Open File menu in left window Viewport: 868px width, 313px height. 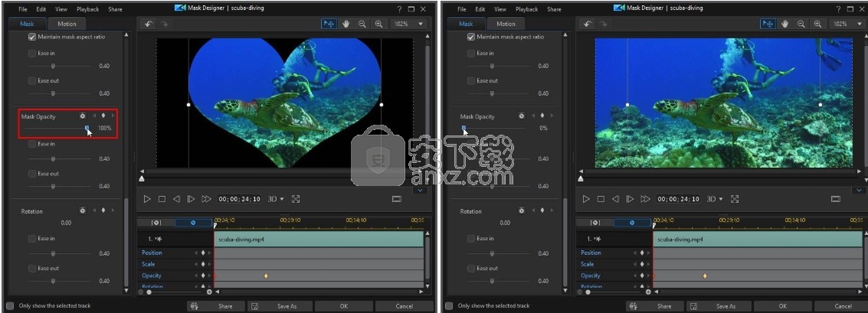(x=23, y=9)
